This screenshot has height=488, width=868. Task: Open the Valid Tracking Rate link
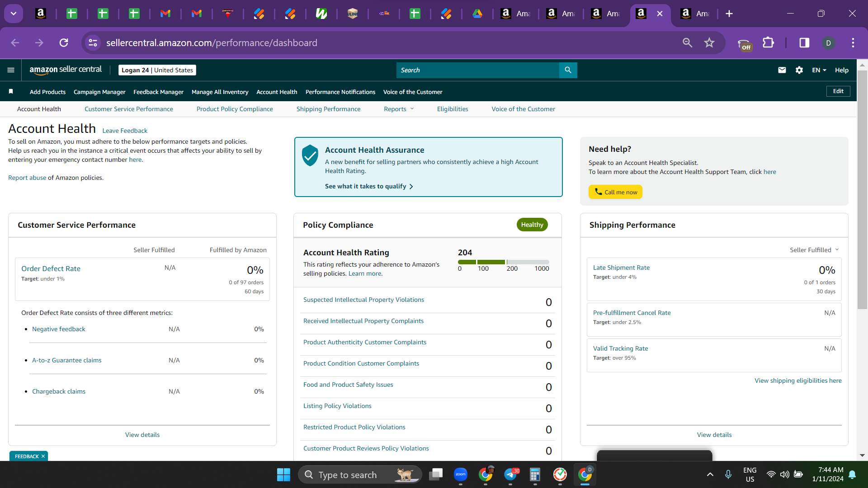[x=620, y=348]
